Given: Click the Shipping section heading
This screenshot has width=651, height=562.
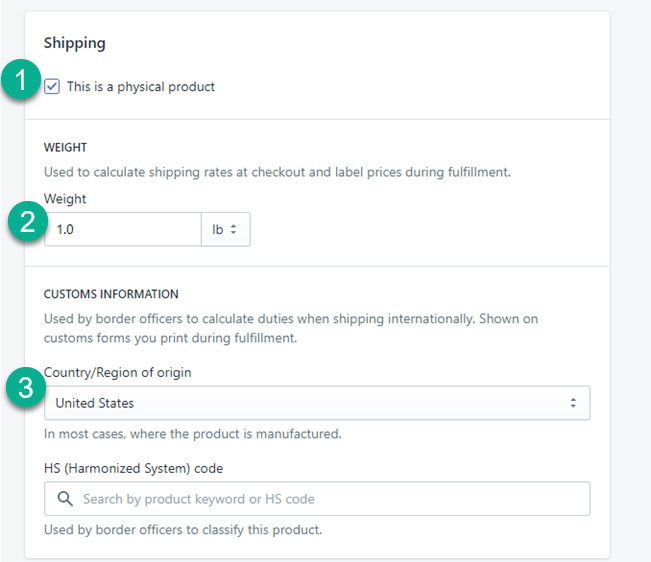Looking at the screenshot, I should pyautogui.click(x=74, y=43).
